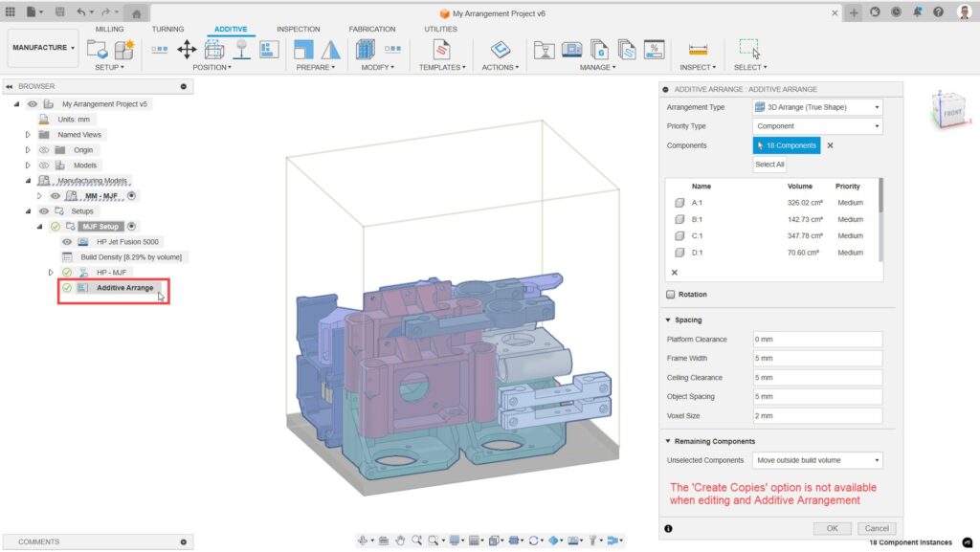Click the ViewCube Front face
The image size is (980, 552).
click(x=951, y=114)
